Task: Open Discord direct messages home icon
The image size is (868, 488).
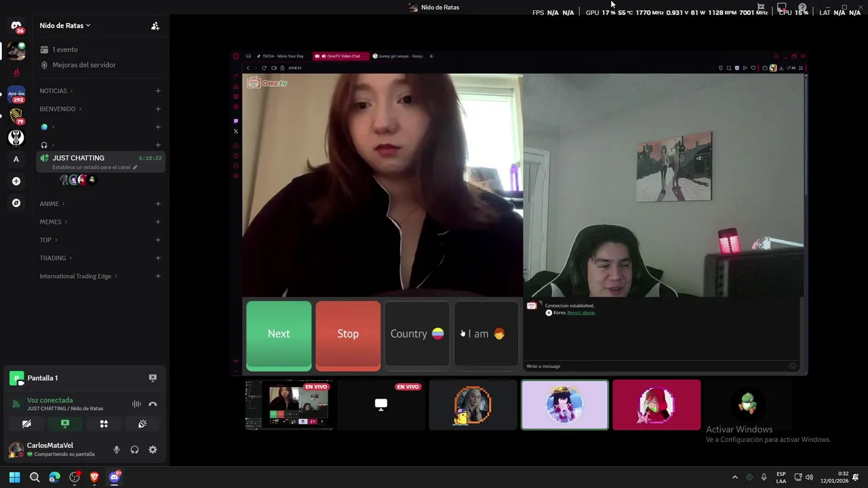Action: pos(16,26)
